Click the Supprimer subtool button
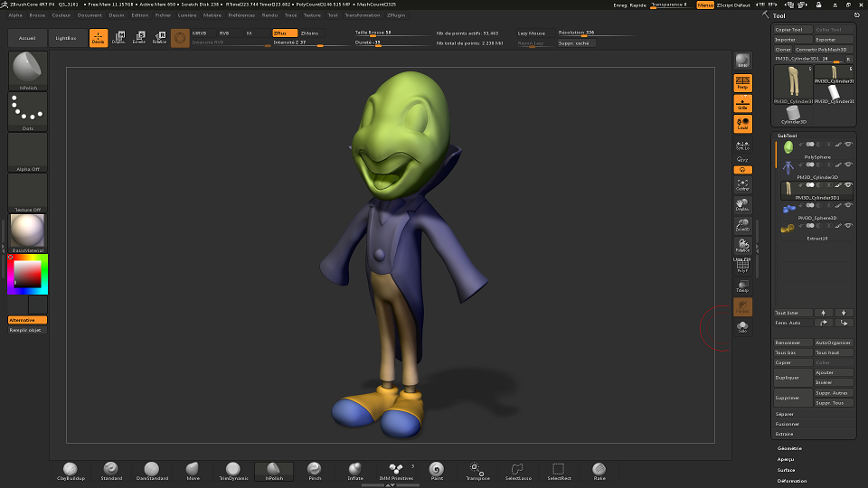 (x=793, y=398)
